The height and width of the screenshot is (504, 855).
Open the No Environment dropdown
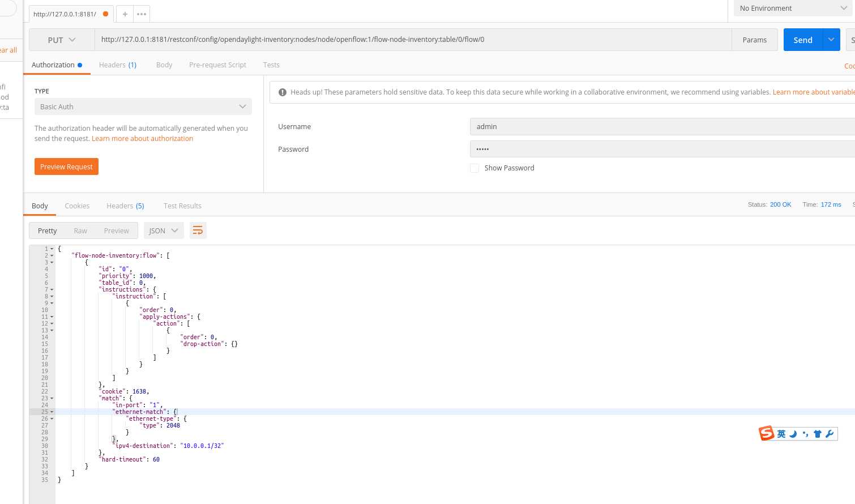tap(793, 8)
